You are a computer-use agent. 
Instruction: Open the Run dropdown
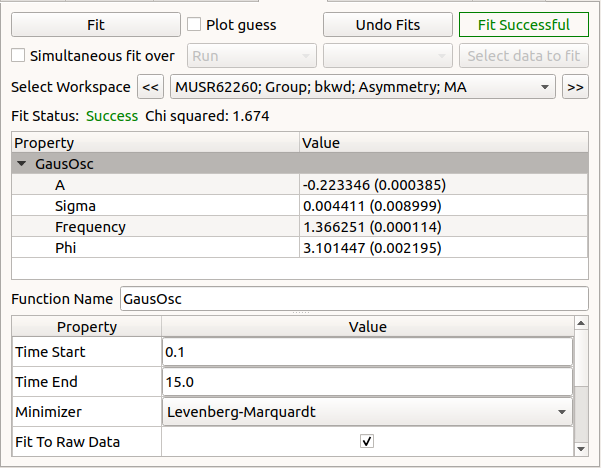point(252,56)
